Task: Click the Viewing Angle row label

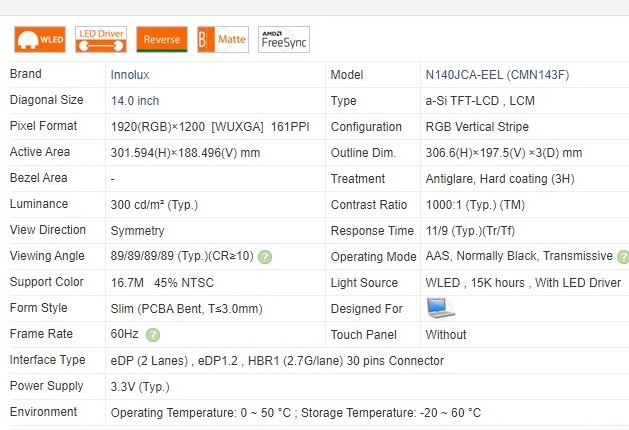Action: pyautogui.click(x=47, y=256)
